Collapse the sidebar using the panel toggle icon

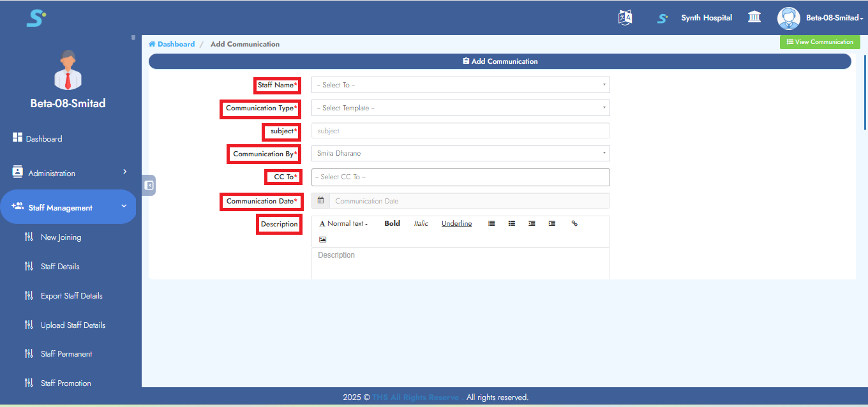(149, 185)
